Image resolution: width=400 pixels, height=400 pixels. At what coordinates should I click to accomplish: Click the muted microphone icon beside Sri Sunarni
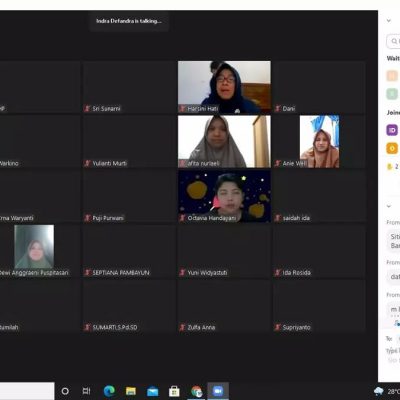(87, 108)
